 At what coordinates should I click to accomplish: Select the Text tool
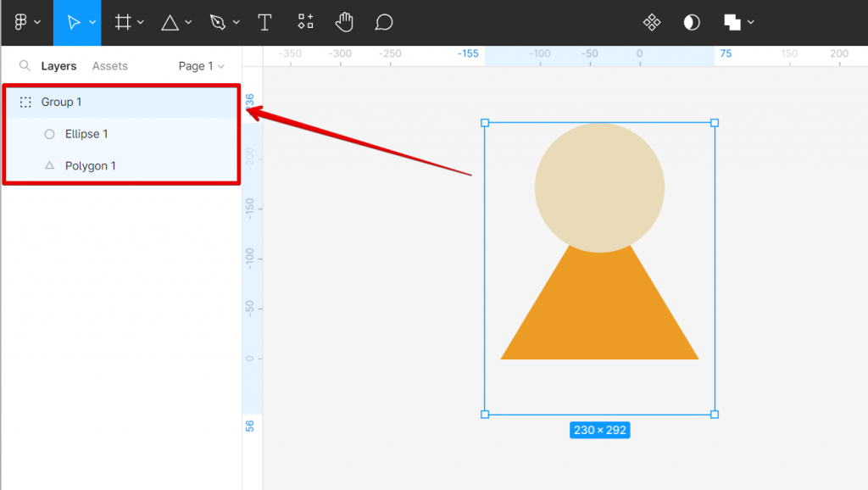(x=264, y=23)
